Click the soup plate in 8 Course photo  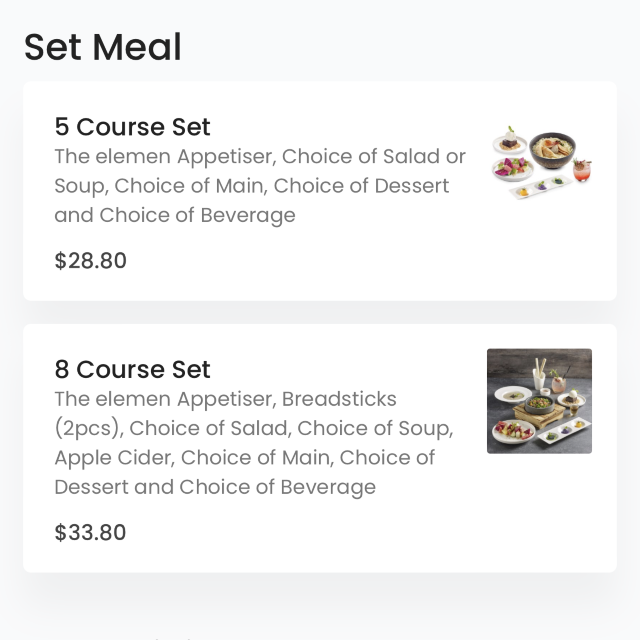coord(513,395)
